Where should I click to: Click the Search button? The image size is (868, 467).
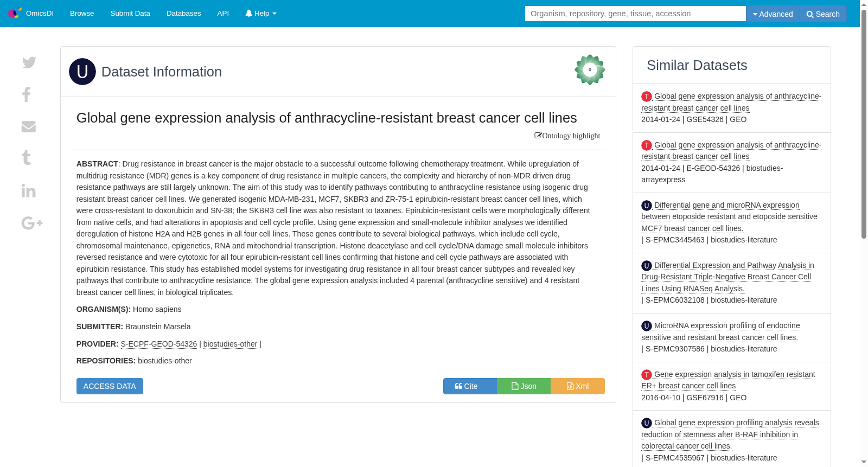pos(823,14)
